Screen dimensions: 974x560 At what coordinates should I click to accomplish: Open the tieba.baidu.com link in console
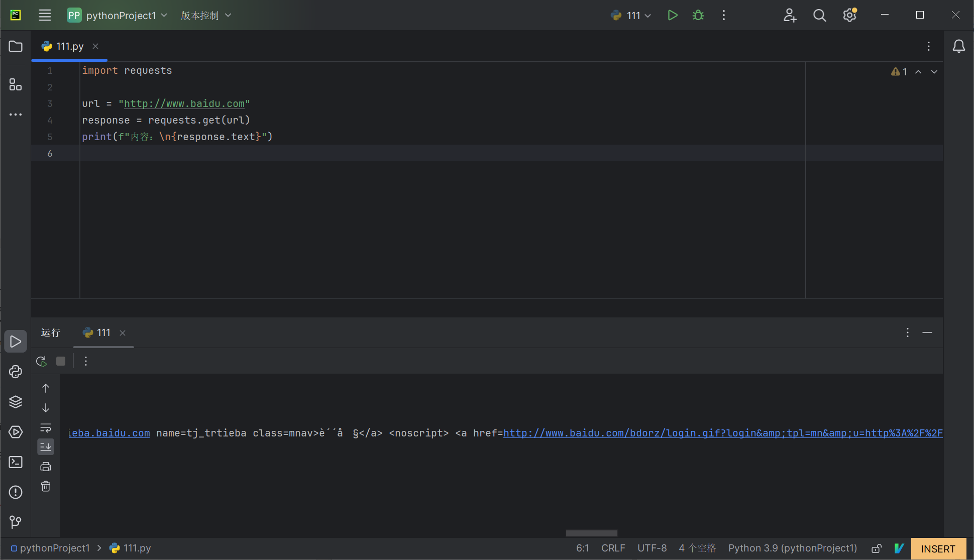109,433
